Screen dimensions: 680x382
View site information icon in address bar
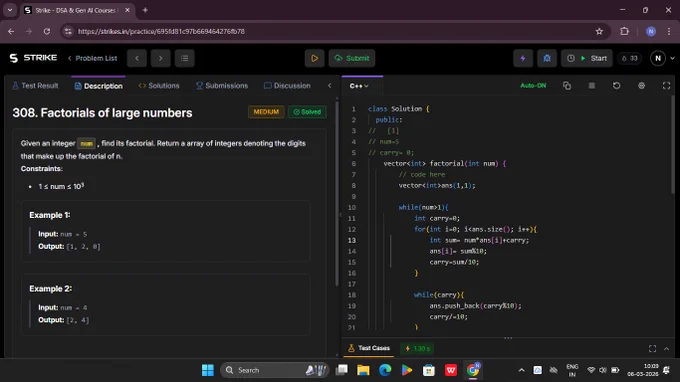[68, 31]
